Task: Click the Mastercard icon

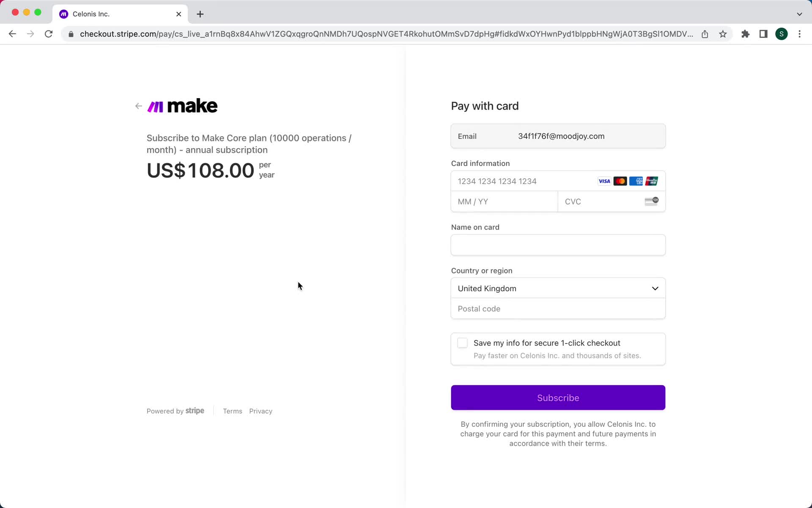Action: point(620,181)
